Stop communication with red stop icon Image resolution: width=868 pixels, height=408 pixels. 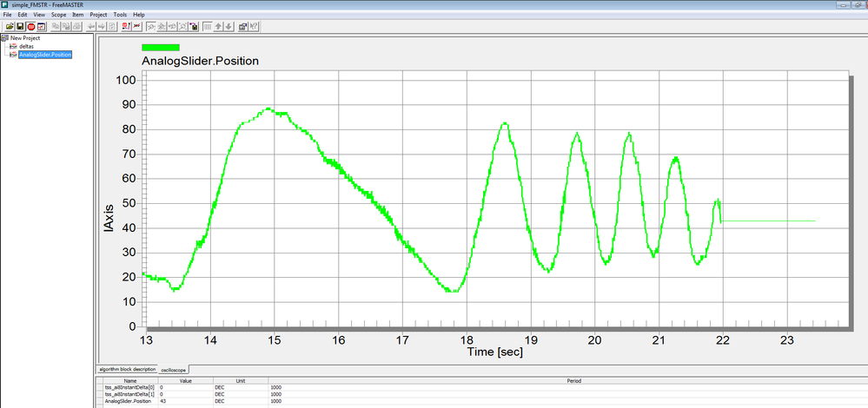[31, 27]
